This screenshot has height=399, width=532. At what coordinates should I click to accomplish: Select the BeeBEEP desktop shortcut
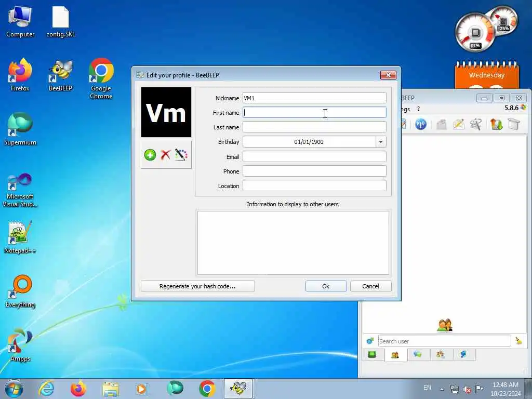click(61, 75)
